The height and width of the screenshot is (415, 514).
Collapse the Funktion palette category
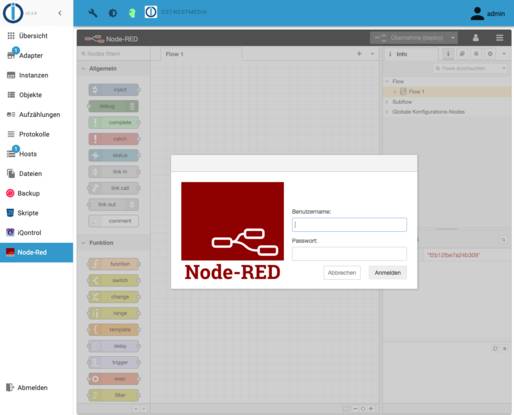pos(112,243)
